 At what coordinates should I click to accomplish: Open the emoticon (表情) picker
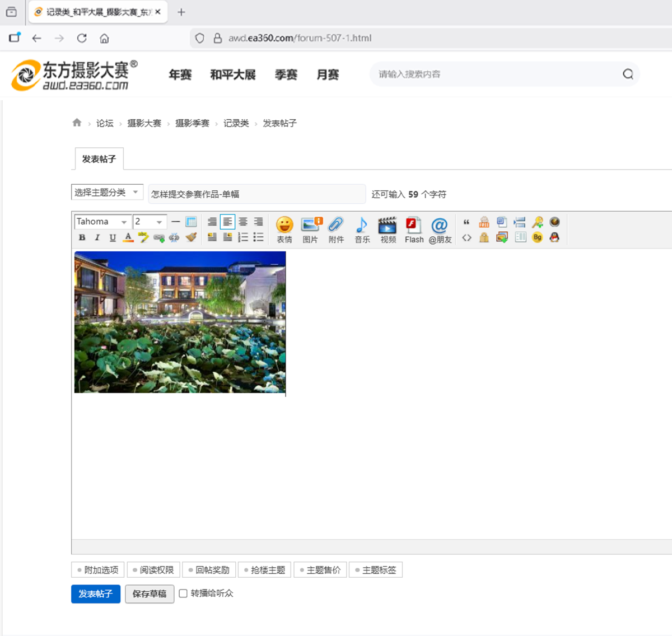coord(284,226)
